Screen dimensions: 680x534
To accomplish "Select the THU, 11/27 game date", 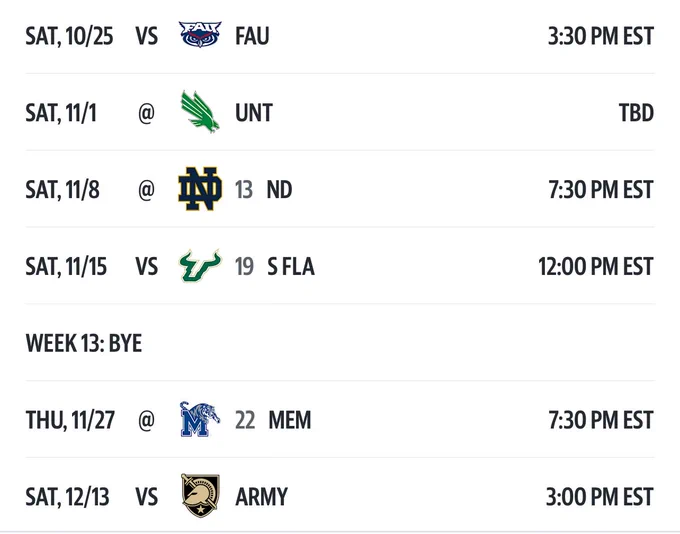I will (x=70, y=420).
